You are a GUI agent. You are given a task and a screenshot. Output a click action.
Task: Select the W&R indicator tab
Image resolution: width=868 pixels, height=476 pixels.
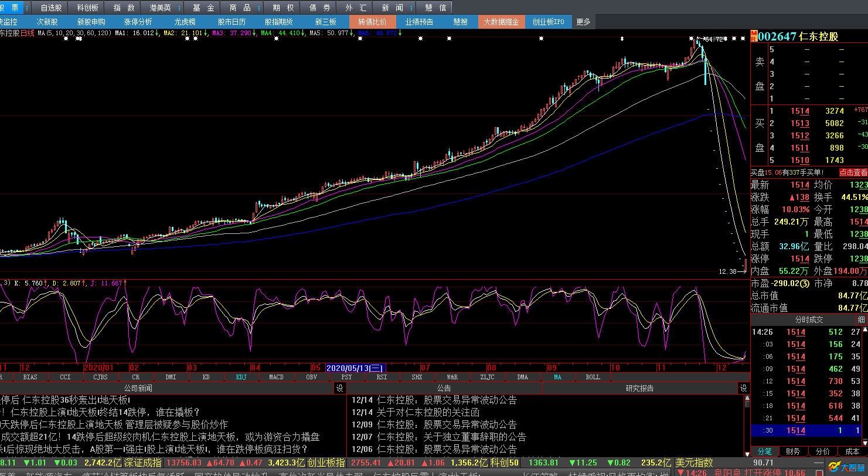coord(452,378)
